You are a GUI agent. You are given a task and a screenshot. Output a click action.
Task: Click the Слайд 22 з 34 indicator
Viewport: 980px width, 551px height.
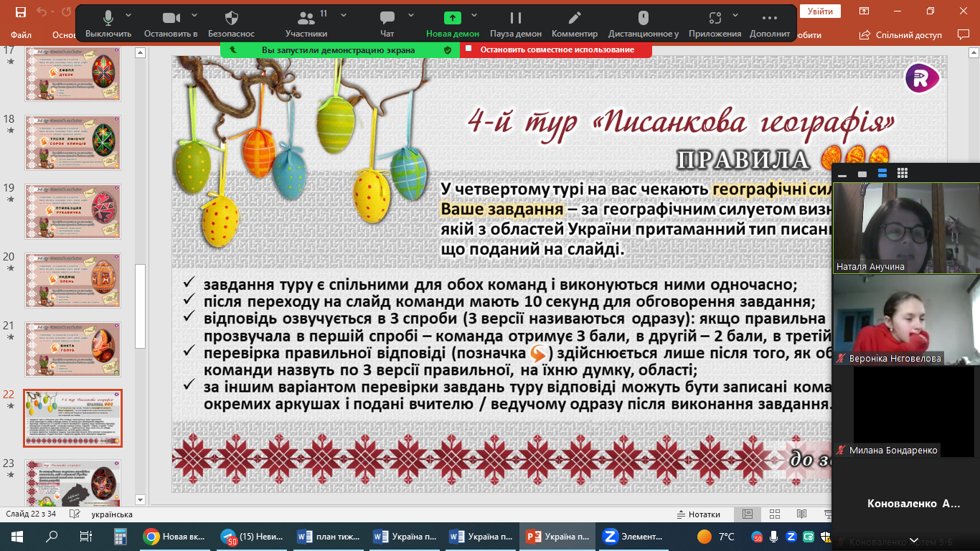[x=31, y=514]
